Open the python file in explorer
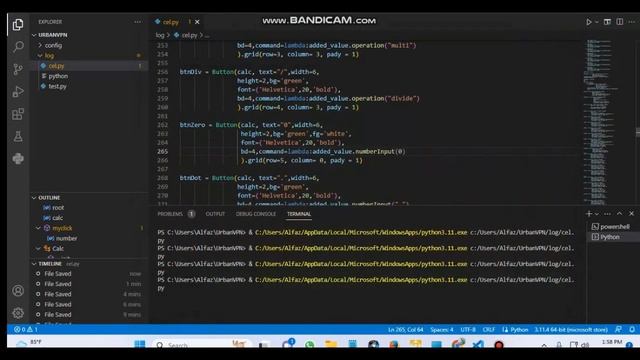 tap(58, 76)
